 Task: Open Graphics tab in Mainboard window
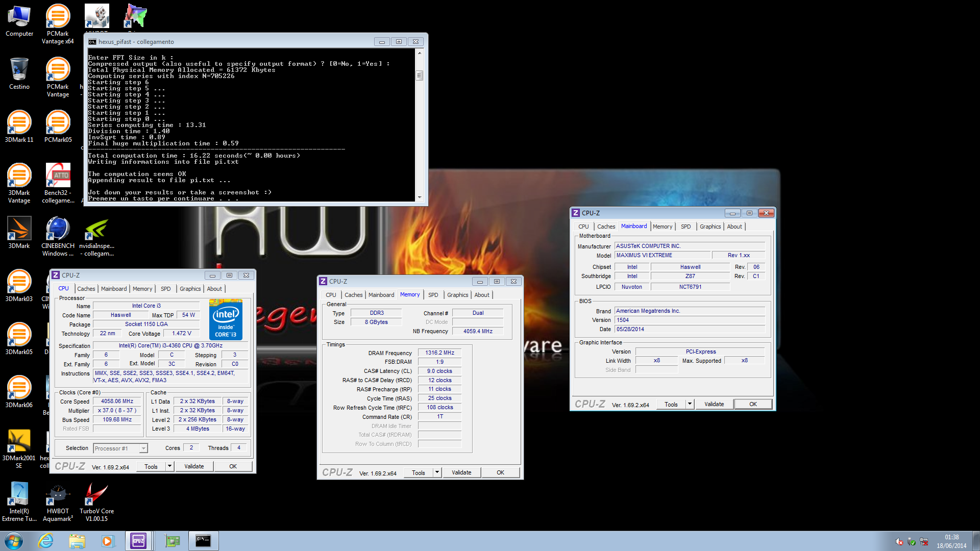pyautogui.click(x=710, y=227)
